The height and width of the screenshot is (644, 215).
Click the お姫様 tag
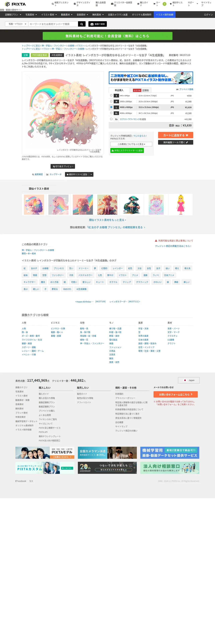(45, 268)
